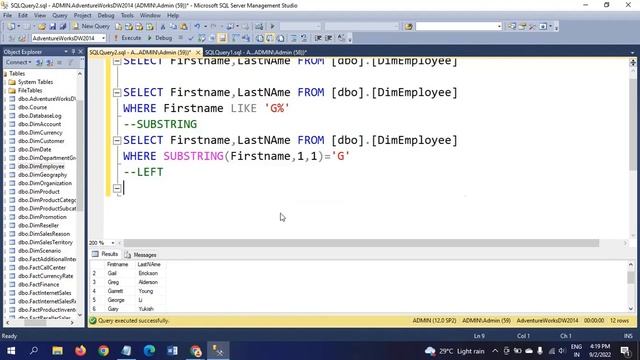Click the Execute button
Image resolution: width=640 pixels, height=360 pixels.
(127, 38)
